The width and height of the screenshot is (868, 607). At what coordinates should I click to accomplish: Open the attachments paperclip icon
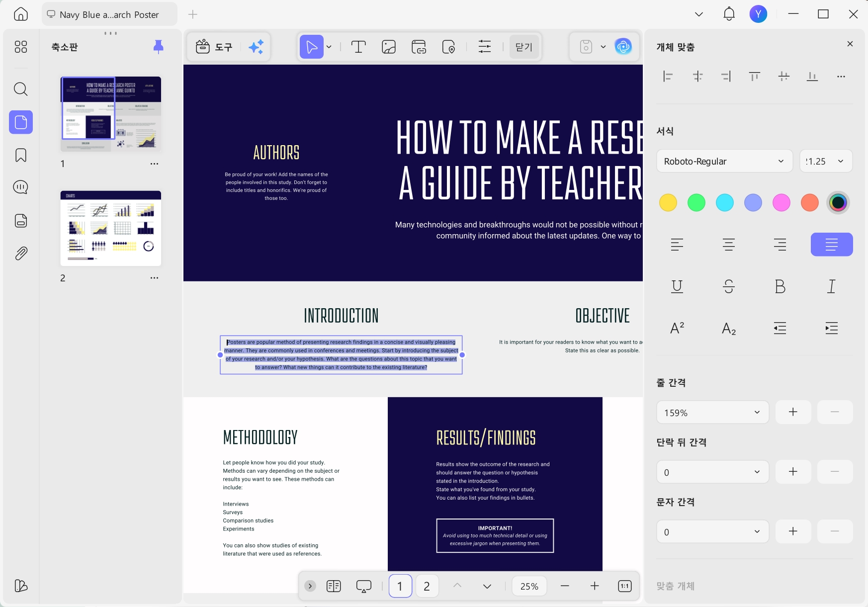(21, 254)
